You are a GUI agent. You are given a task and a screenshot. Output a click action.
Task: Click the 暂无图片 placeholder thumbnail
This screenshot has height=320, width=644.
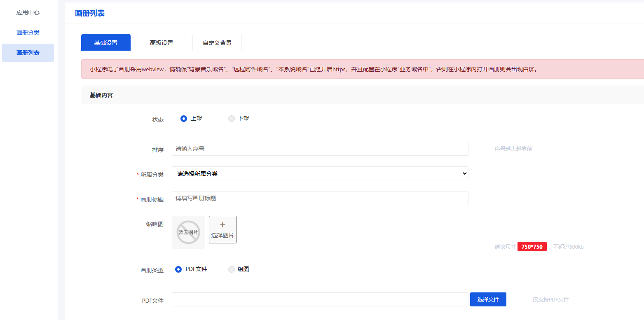tap(188, 232)
